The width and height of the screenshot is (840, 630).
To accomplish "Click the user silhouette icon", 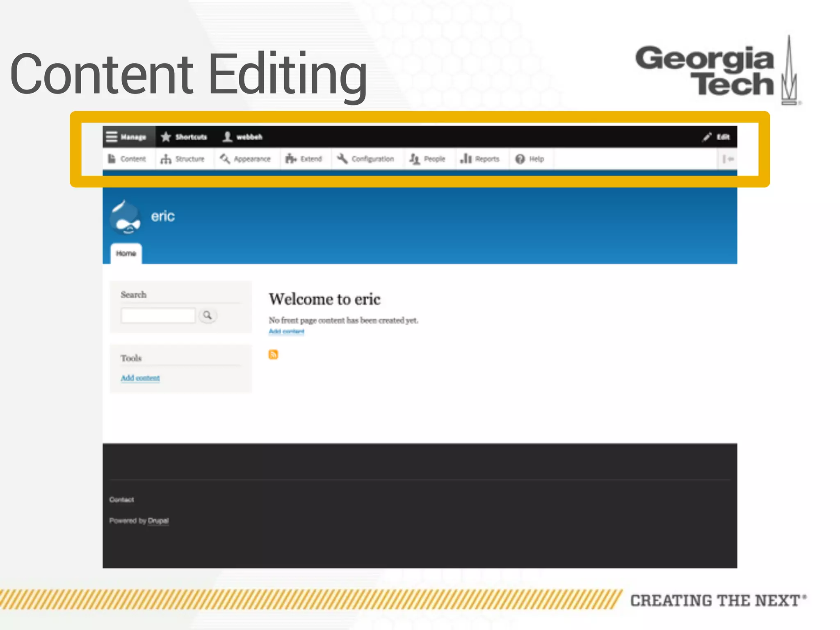I will [227, 137].
